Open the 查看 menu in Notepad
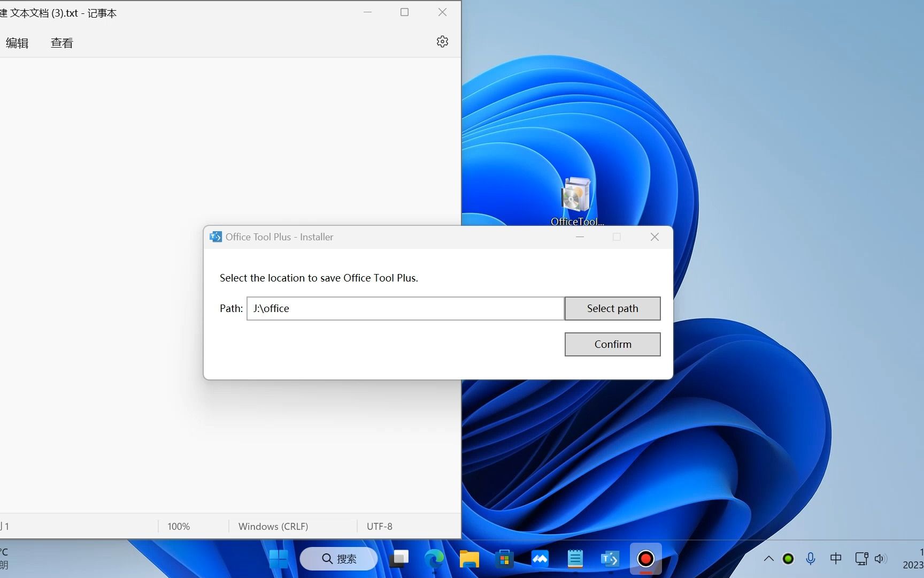This screenshot has width=924, height=578. click(62, 43)
